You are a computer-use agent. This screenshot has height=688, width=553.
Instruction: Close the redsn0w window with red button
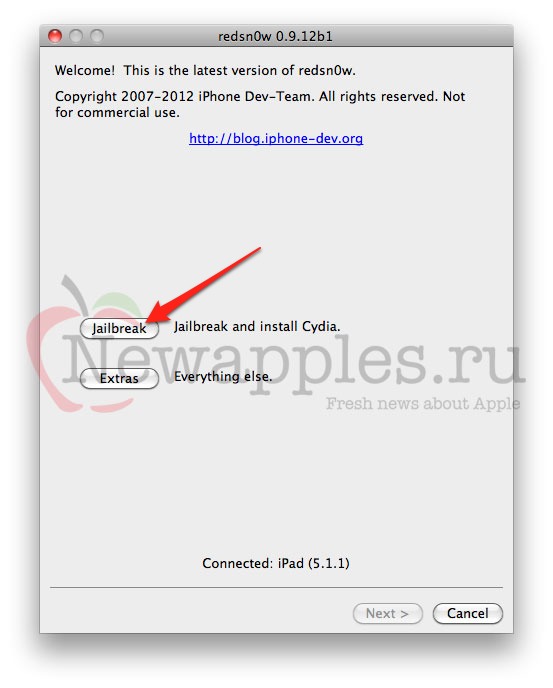55,36
